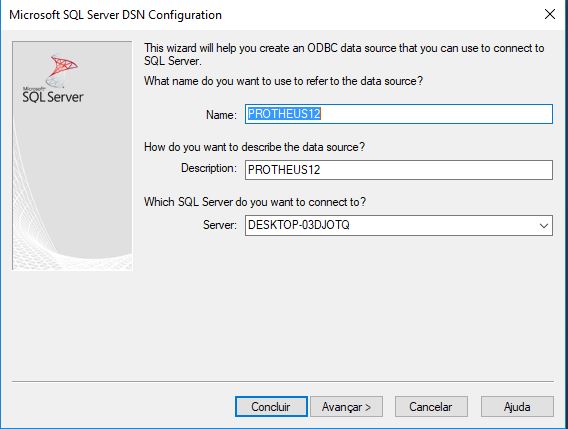Screen dimensions: 568x429
Task: Cancel the wizard with Cancelar
Action: 431,407
